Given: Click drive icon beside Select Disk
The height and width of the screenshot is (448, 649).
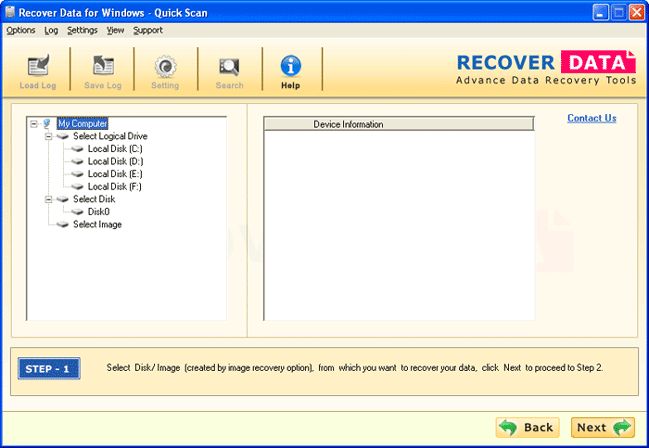Looking at the screenshot, I should tap(62, 199).
